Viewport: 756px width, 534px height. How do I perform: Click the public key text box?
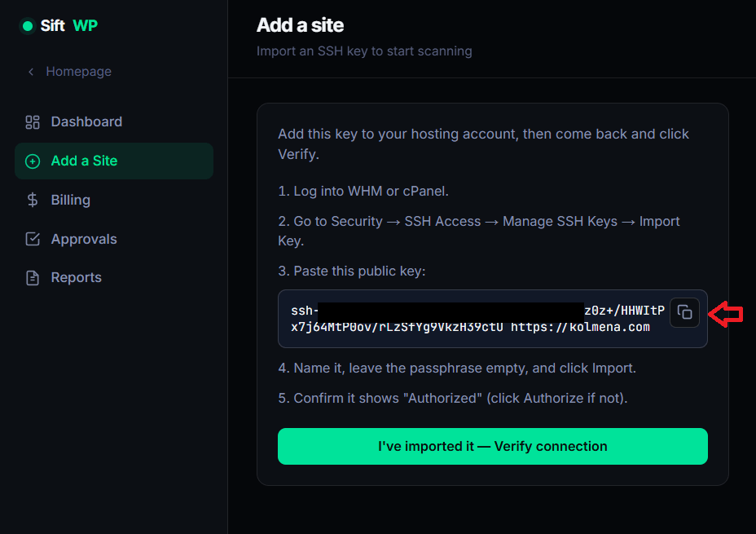tap(492, 319)
